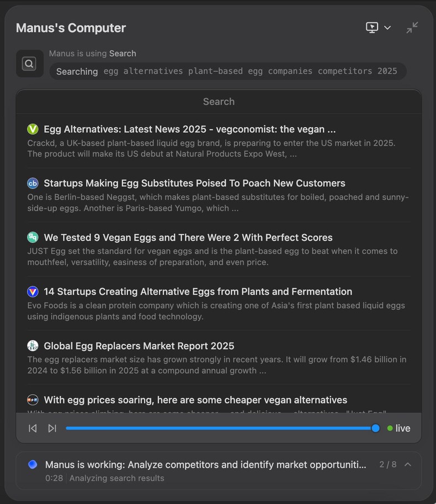
Task: Click the NPR favicon on last result
Action: (33, 400)
